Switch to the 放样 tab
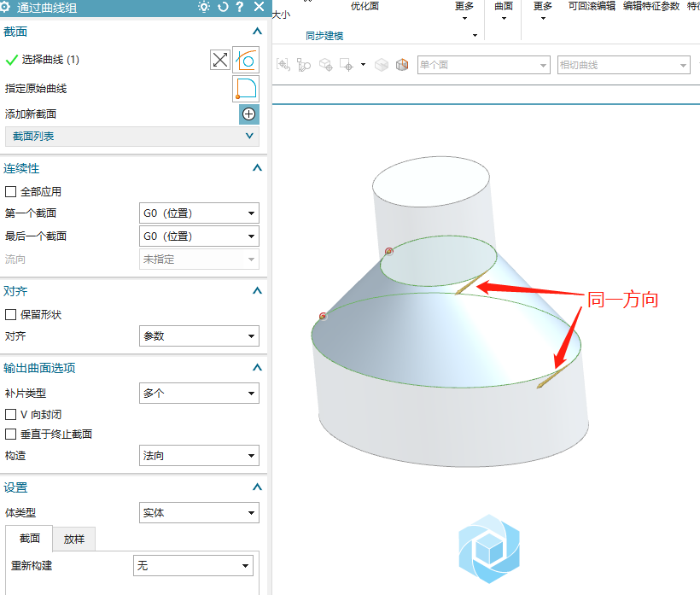The height and width of the screenshot is (595, 700). pos(74,540)
